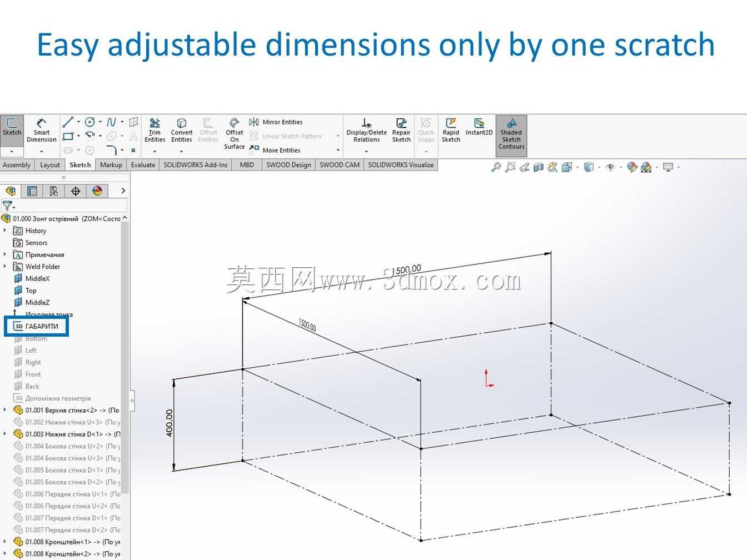Viewport: 747px width, 560px height.
Task: Open the Smart Dimension dropdown arrow
Action: (x=42, y=151)
